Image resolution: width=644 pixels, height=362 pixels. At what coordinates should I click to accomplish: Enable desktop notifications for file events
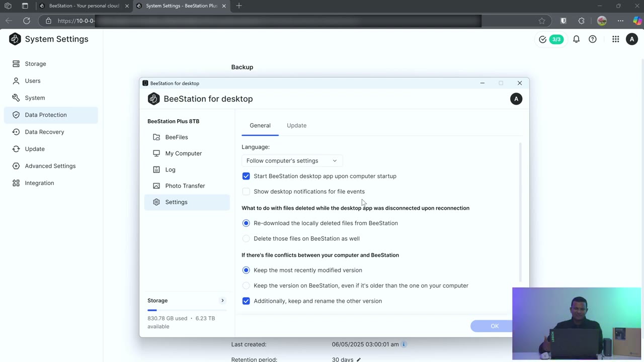tap(246, 191)
